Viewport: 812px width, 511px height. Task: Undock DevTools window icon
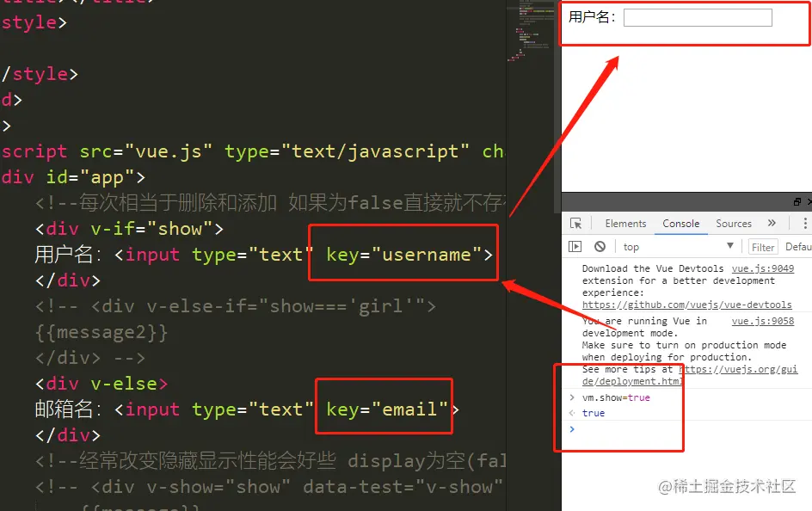797,201
